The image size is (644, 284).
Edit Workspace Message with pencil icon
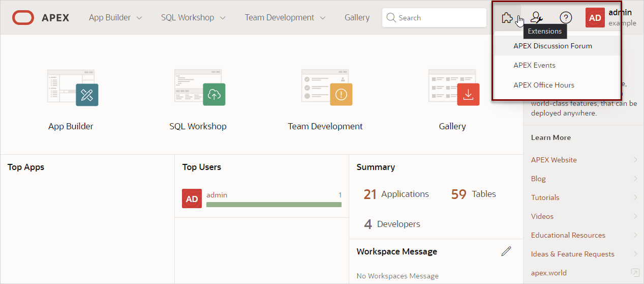[506, 251]
